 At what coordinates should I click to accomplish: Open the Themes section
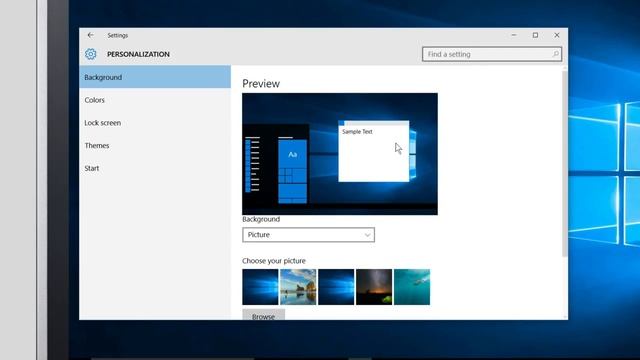click(x=155, y=145)
